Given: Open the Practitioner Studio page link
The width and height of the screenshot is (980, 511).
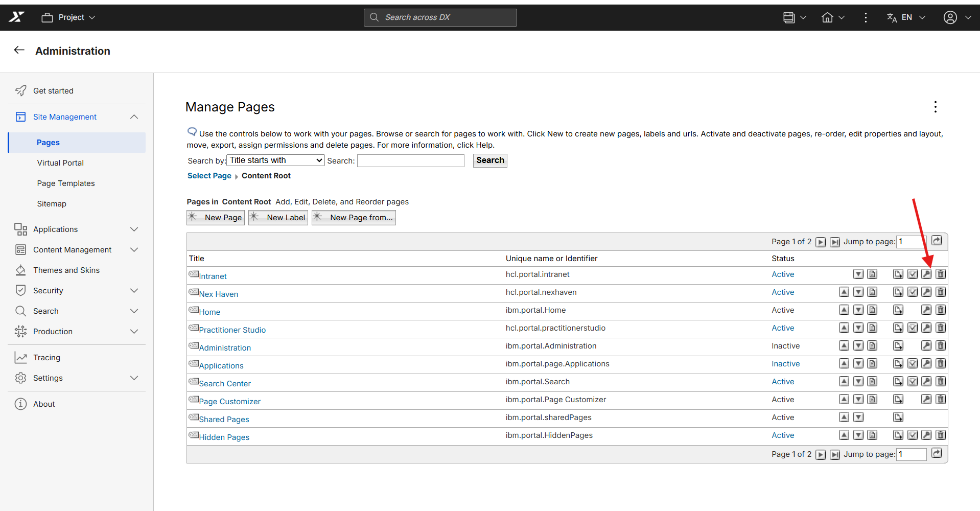Looking at the screenshot, I should 232,330.
